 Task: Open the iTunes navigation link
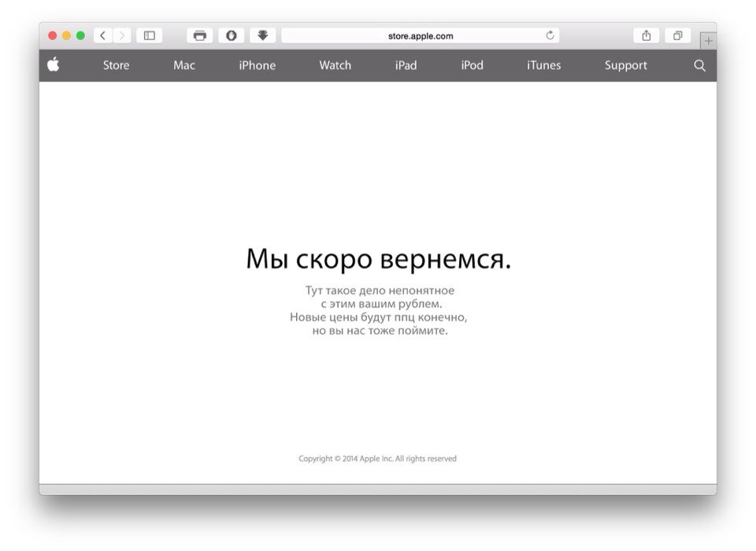(544, 65)
